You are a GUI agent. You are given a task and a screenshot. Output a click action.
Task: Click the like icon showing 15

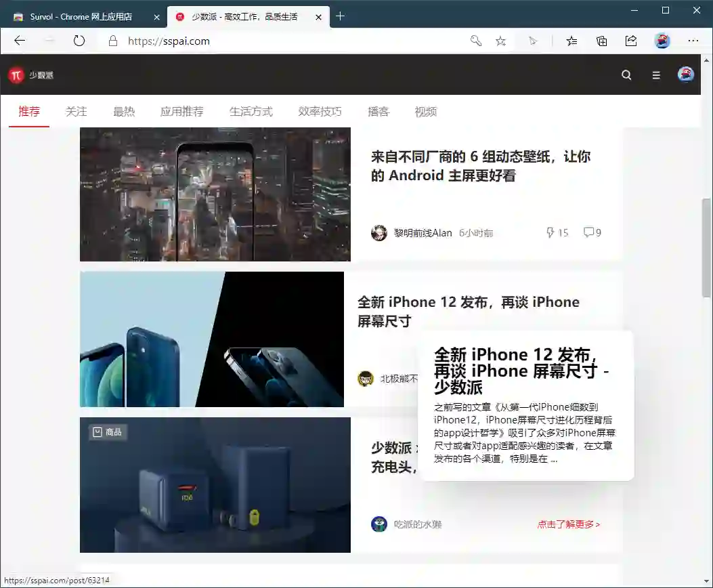(x=550, y=232)
